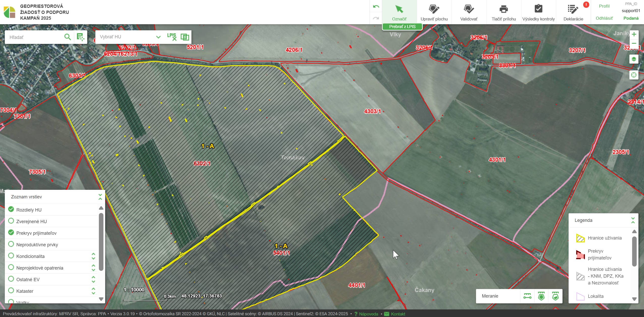Open Profil menu item
The height and width of the screenshot is (317, 644).
(x=604, y=6)
